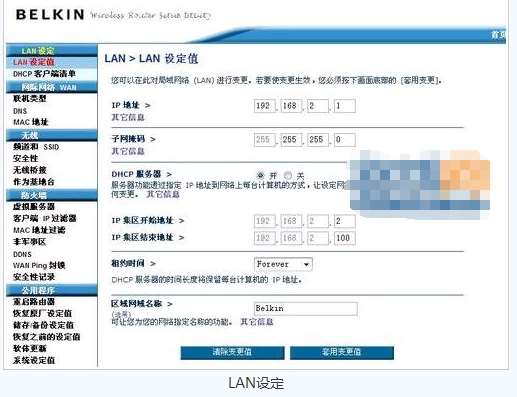Open the MAC 地址过滤 sidebar item

click(39, 230)
